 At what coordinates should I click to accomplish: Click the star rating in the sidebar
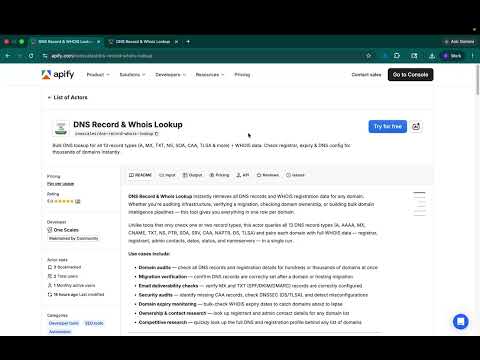[64, 201]
